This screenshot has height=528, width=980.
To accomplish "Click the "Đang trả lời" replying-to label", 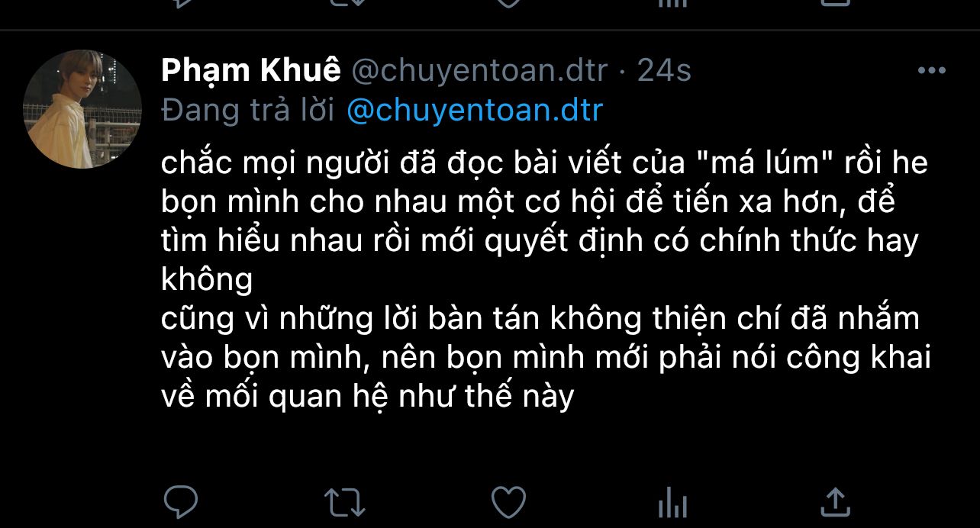I will coord(248,111).
